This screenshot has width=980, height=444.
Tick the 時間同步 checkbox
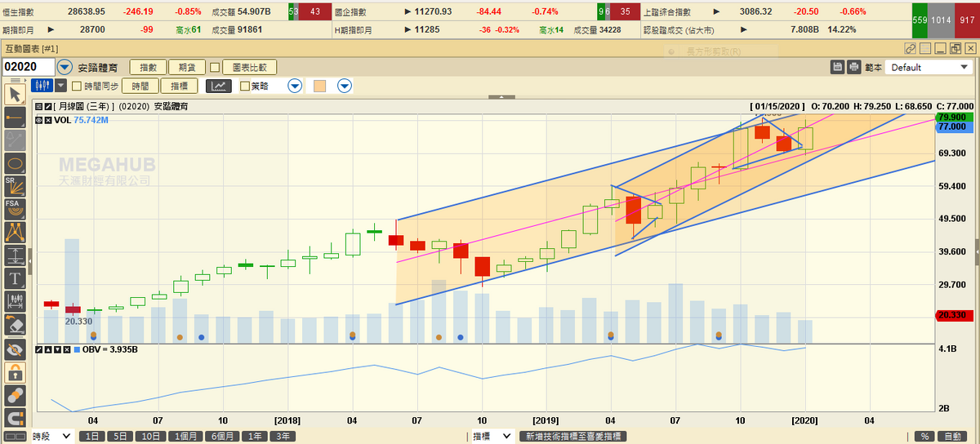(x=77, y=86)
